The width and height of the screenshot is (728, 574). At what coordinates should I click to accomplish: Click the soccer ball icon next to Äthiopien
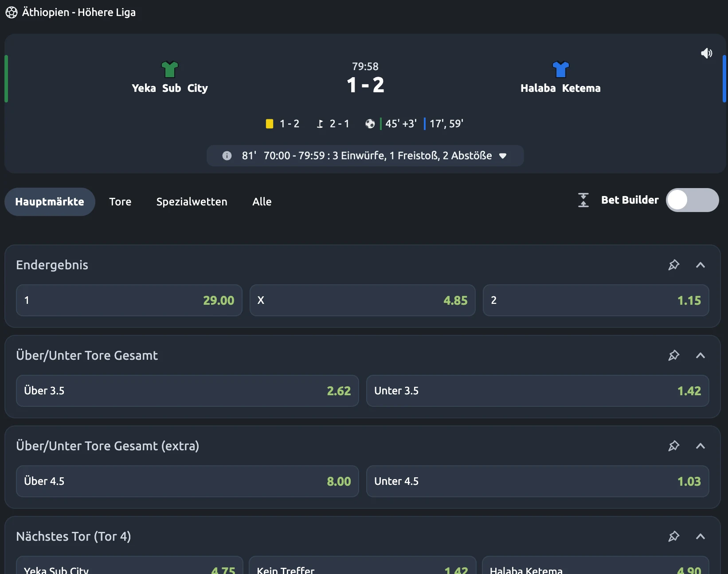point(12,12)
